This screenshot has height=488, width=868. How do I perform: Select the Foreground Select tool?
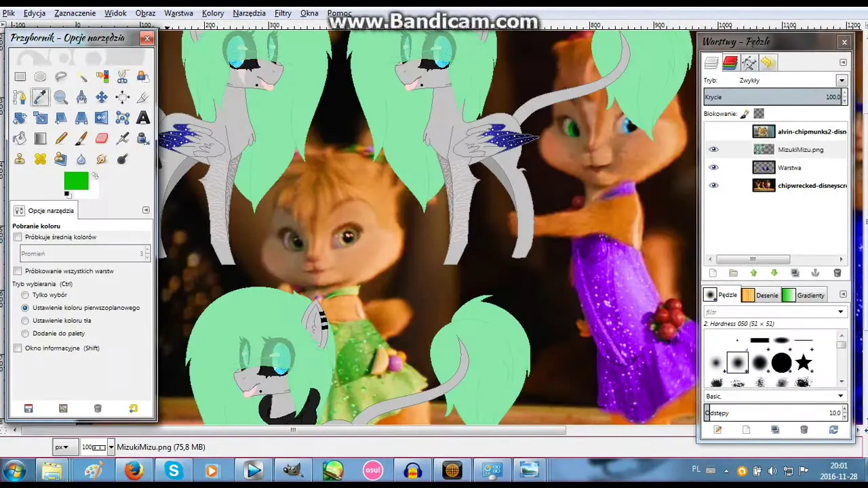(143, 77)
